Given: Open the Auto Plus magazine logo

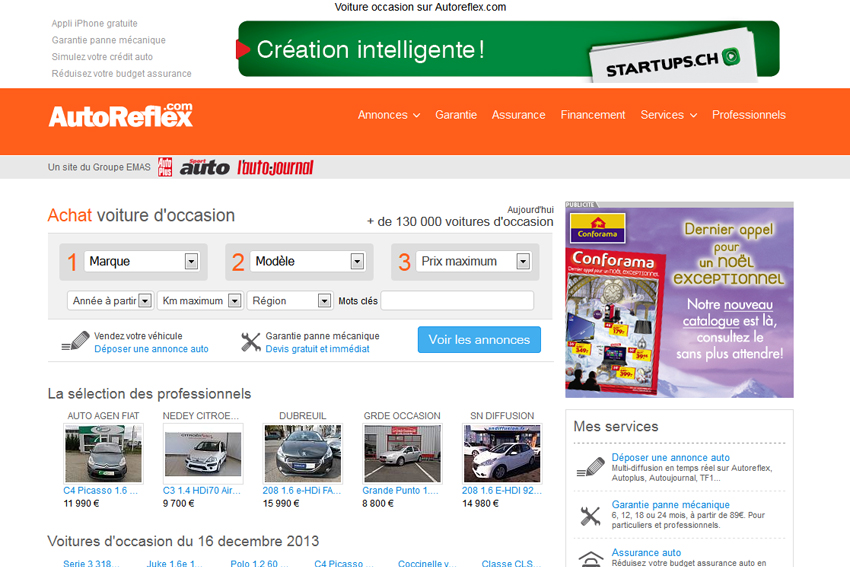Looking at the screenshot, I should pos(165,167).
